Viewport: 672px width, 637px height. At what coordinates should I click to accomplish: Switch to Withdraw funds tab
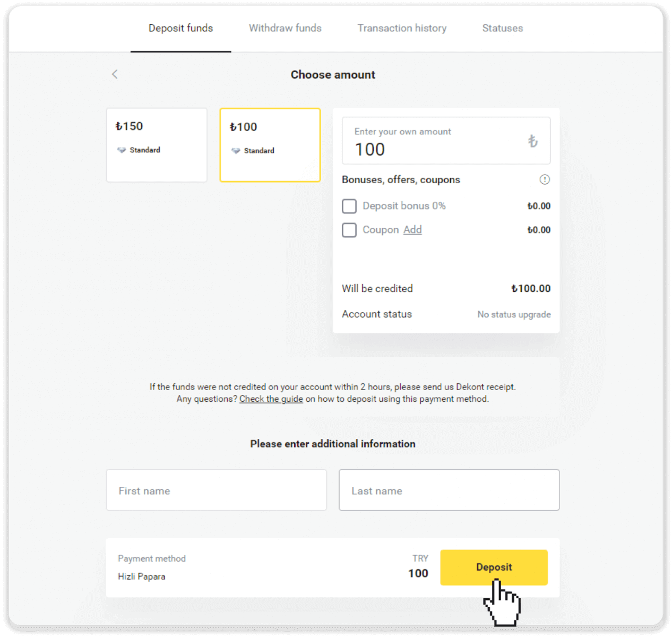tap(285, 28)
